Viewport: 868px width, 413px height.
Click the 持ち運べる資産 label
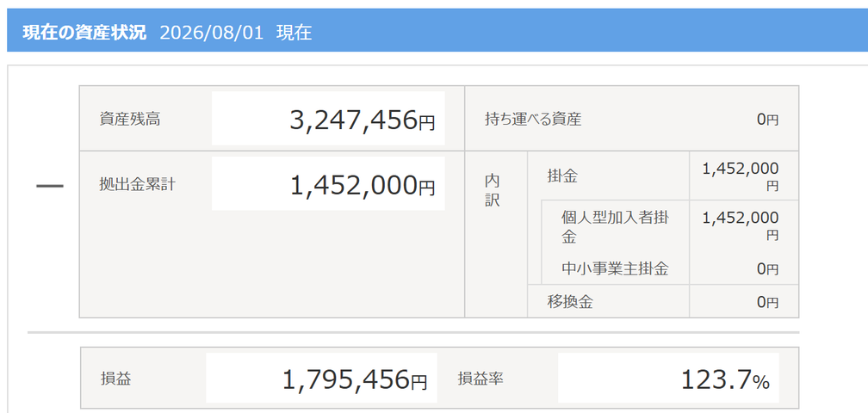tap(532, 119)
